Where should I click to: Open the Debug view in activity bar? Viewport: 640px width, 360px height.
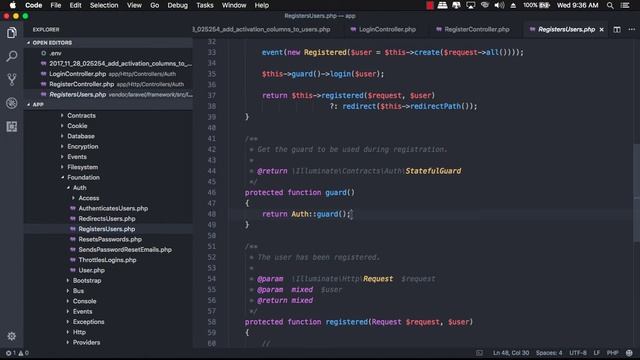point(11,103)
